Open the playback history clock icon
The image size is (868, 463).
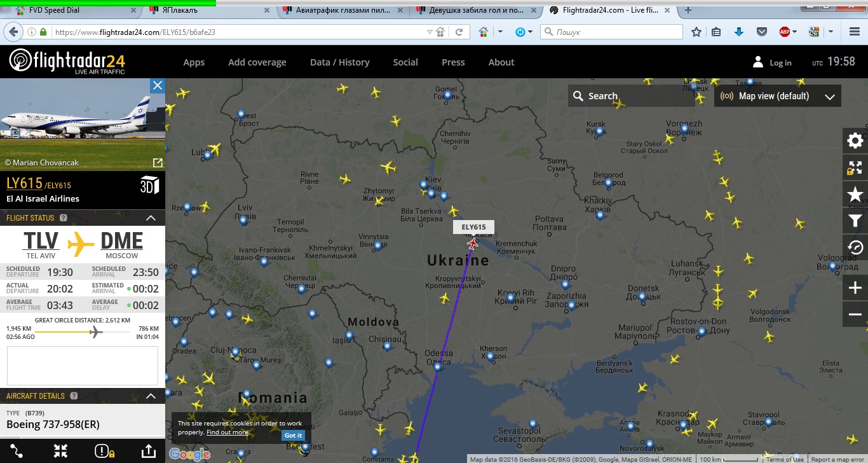coord(855,247)
